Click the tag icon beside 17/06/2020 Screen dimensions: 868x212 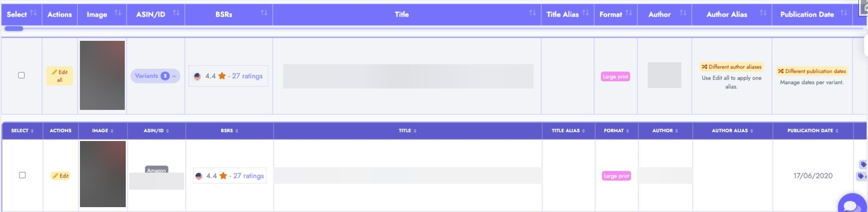point(863,164)
